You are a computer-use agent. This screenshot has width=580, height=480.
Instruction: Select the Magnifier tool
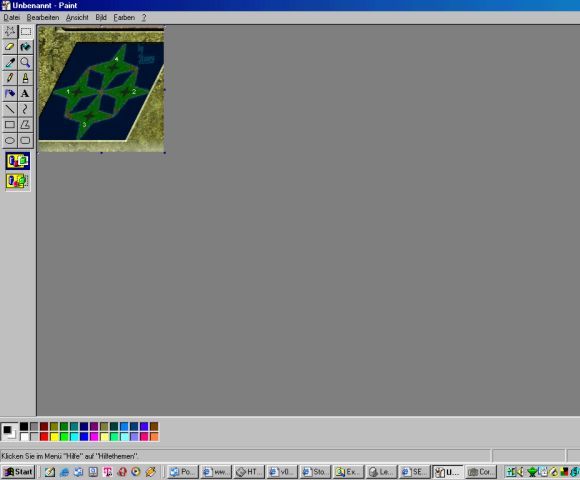(26, 62)
